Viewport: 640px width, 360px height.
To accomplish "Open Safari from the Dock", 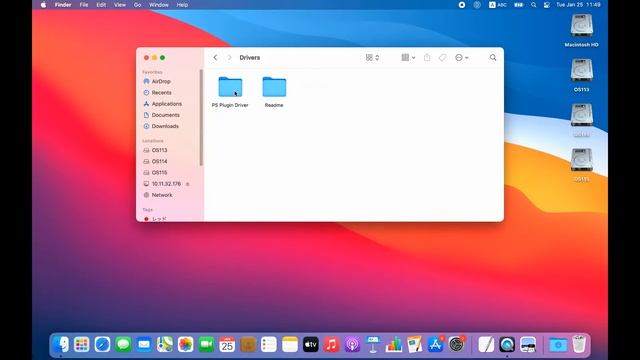I will [102, 344].
